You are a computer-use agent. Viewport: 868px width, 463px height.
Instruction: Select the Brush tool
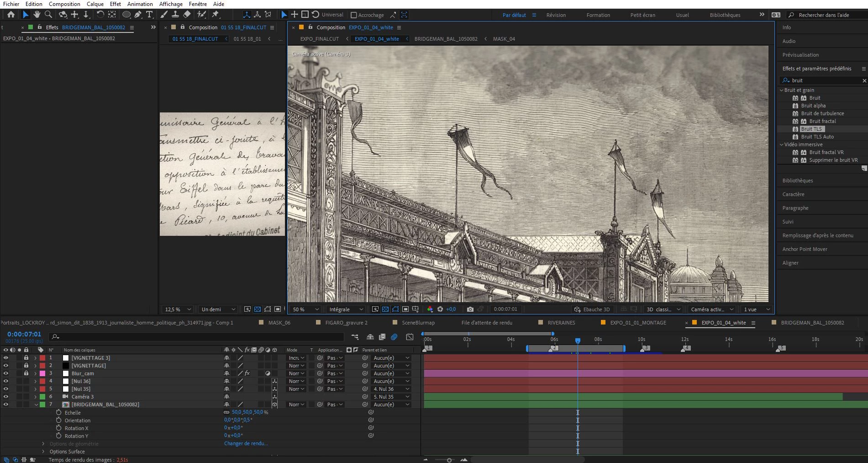coord(164,15)
